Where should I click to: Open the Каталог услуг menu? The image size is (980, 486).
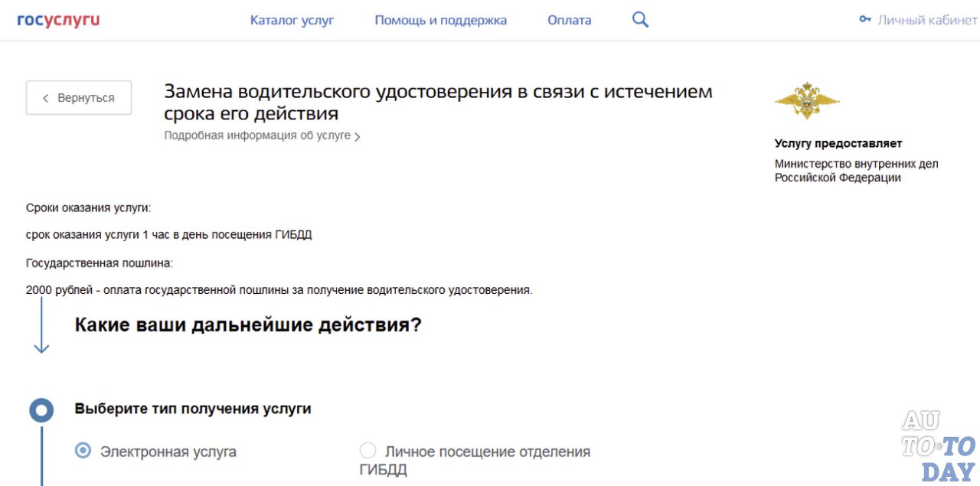pos(292,21)
